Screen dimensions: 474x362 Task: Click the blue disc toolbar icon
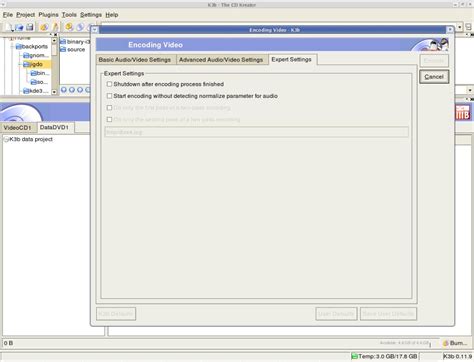[x=80, y=27]
